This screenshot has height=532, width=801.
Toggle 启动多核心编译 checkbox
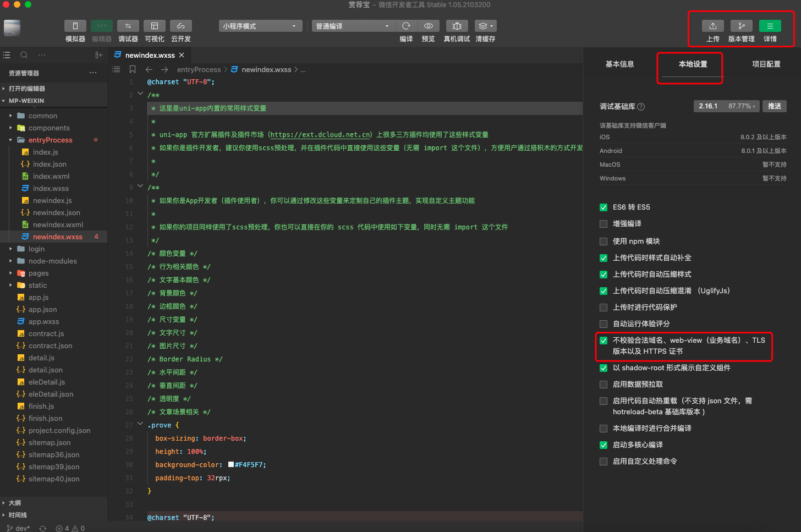tap(604, 445)
